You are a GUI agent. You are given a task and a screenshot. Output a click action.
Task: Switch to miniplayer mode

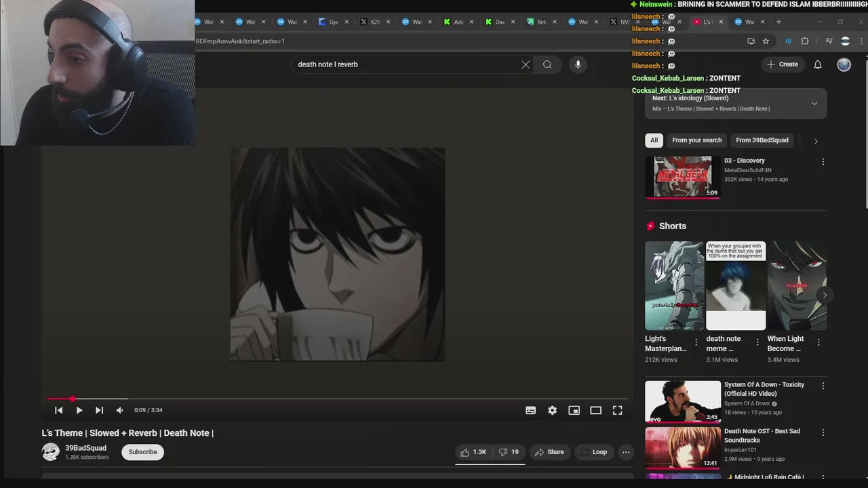(574, 410)
